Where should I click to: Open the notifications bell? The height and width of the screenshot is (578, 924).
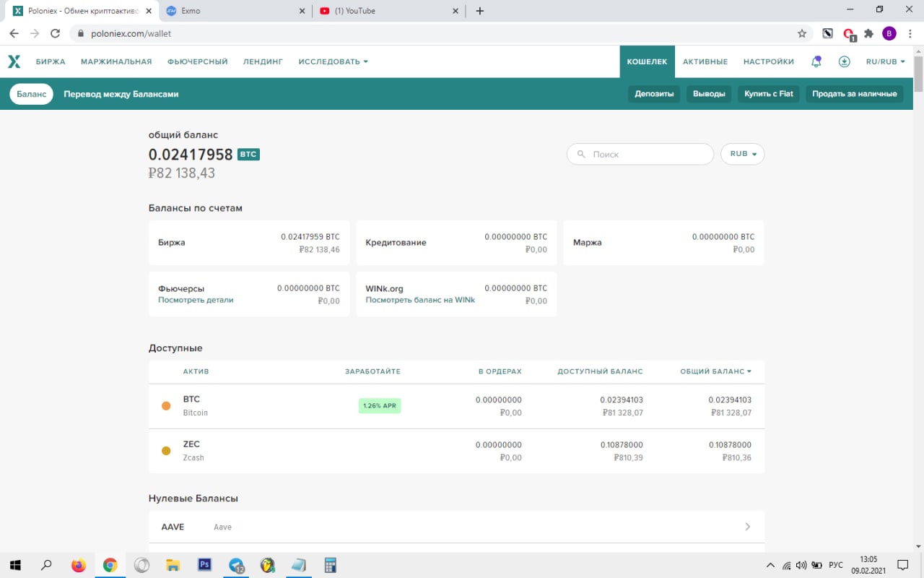(x=816, y=61)
